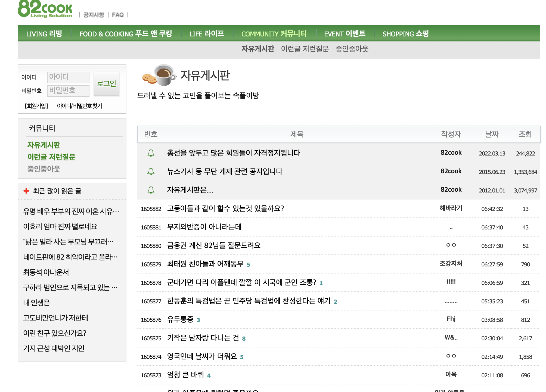Viewport: 546px width, 392px height.
Task: Click the bell icon beside 자유게시판은 notice
Action: [151, 190]
